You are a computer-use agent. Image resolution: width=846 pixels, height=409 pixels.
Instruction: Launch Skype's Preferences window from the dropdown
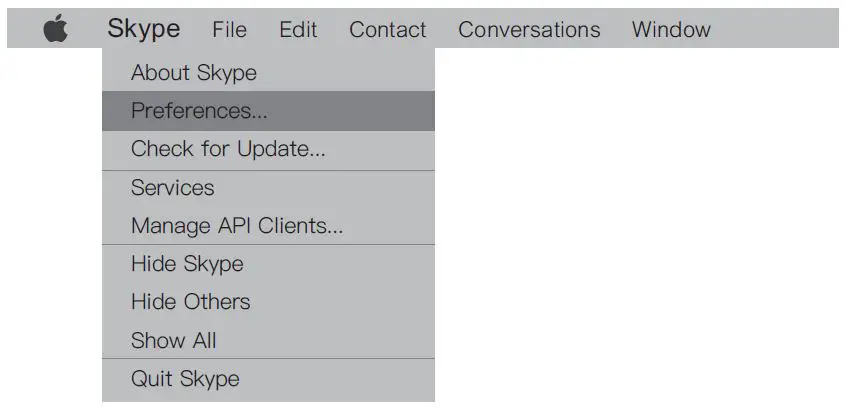pyautogui.click(x=199, y=111)
